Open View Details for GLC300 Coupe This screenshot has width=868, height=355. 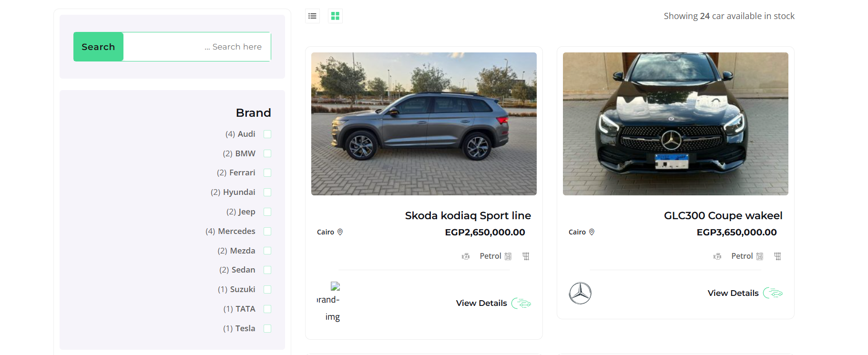tap(733, 293)
